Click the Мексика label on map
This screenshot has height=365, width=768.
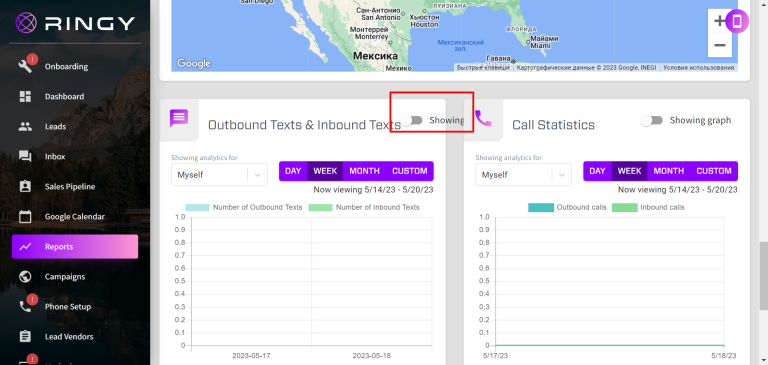point(375,56)
